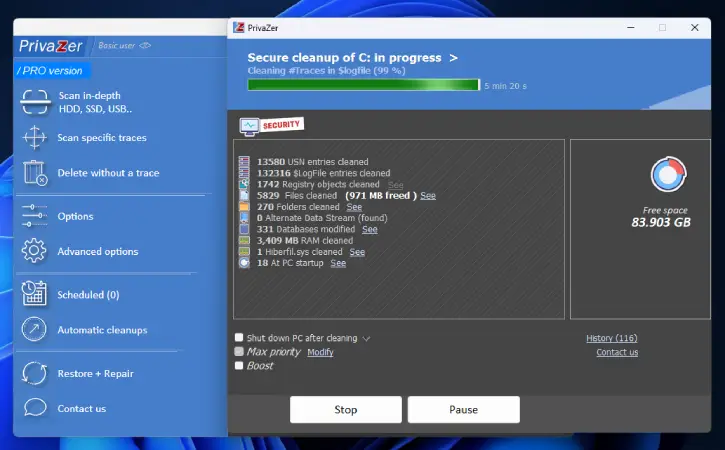Open the Automatic cleanups clock icon
This screenshot has width=725, height=450.
[34, 329]
